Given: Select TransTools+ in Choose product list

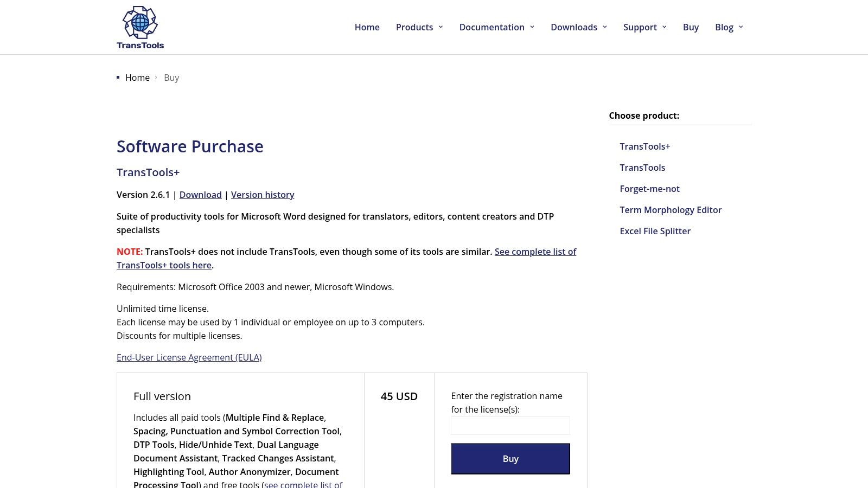Looking at the screenshot, I should pos(644,146).
